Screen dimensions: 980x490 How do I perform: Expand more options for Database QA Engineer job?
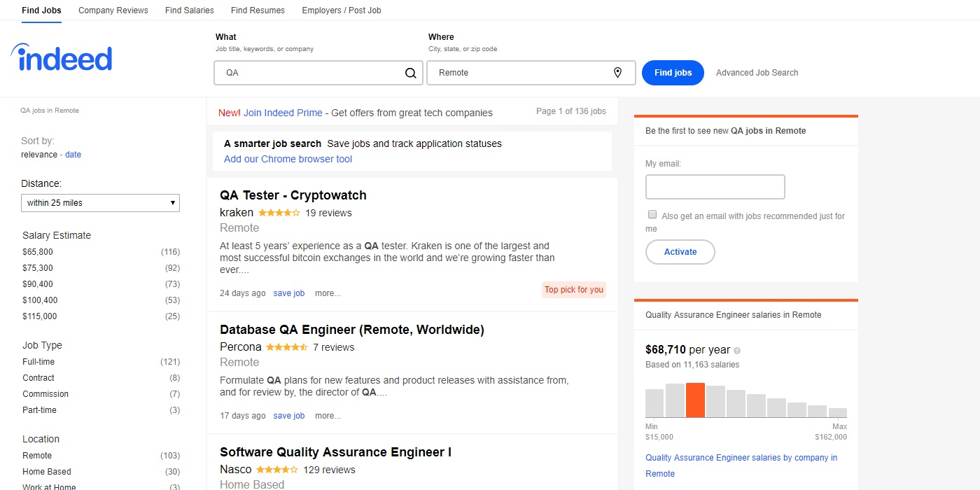328,416
